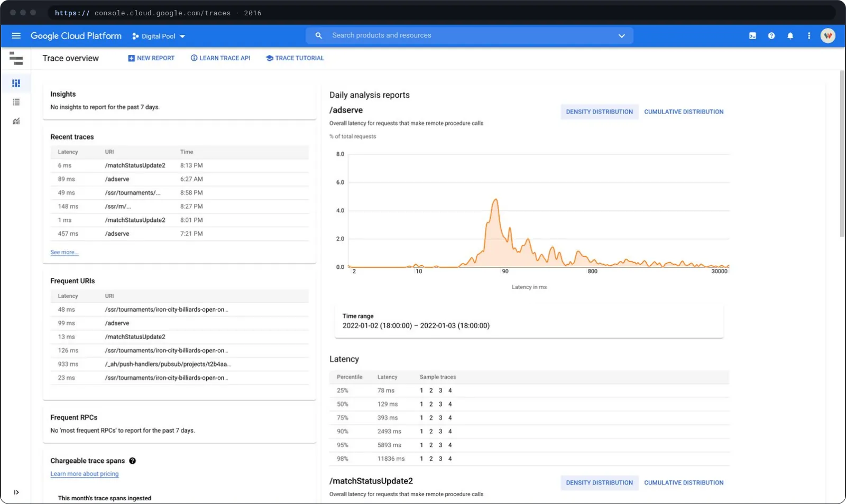Viewport: 846px width, 504px height.
Task: Click the 48 ms frequent URI row
Action: tap(180, 310)
